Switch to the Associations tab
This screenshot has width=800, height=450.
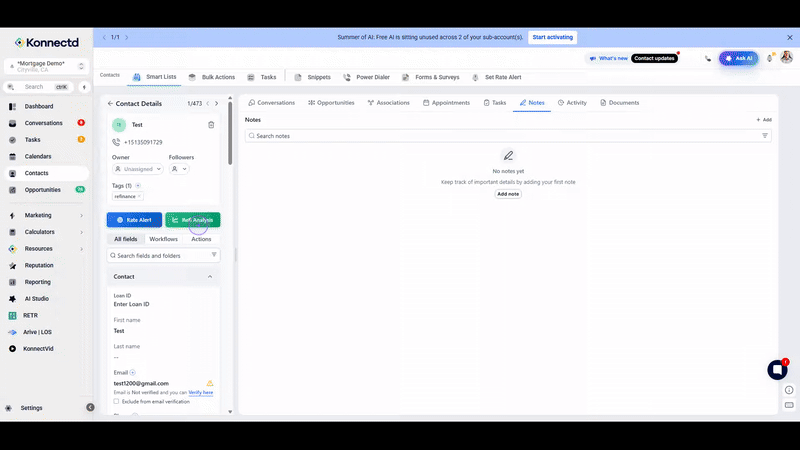click(388, 103)
